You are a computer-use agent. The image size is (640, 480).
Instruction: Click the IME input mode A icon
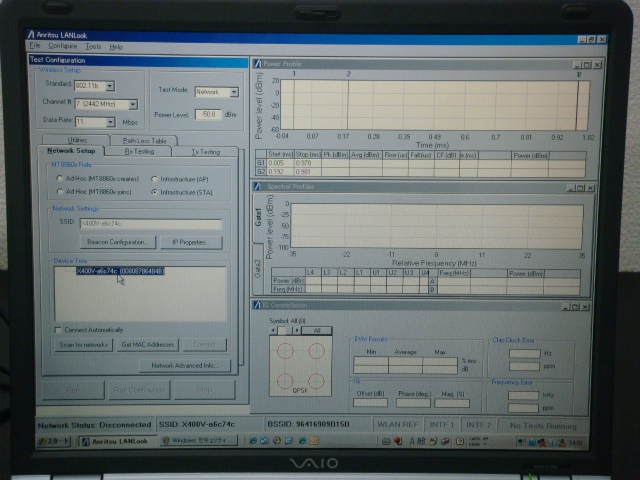coord(411,440)
